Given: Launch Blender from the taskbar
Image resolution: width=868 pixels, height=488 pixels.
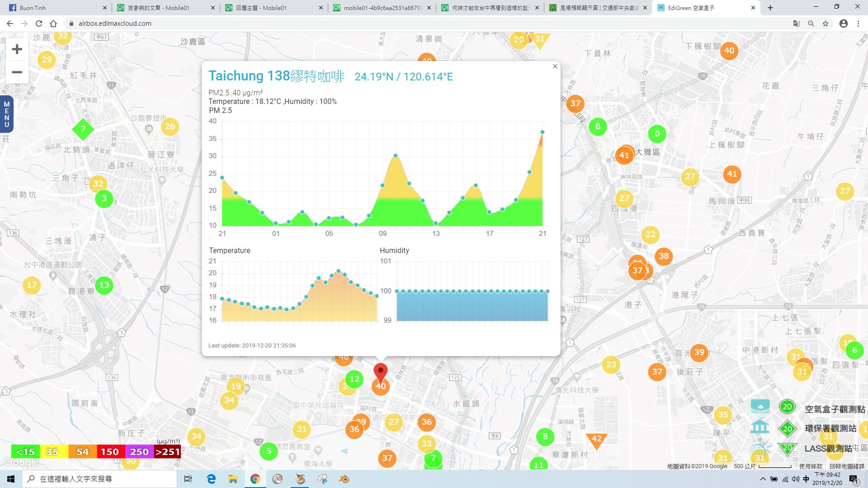Looking at the screenshot, I should [344, 479].
